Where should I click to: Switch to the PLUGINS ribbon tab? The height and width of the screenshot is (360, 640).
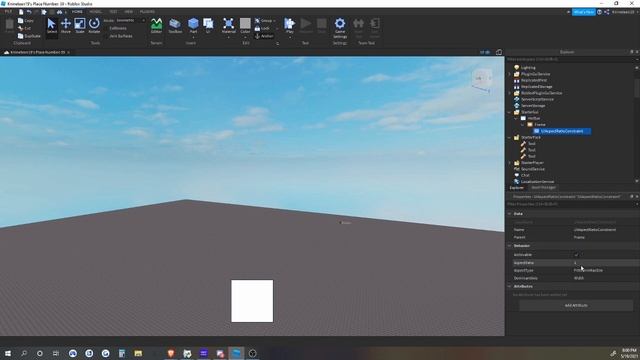click(147, 12)
